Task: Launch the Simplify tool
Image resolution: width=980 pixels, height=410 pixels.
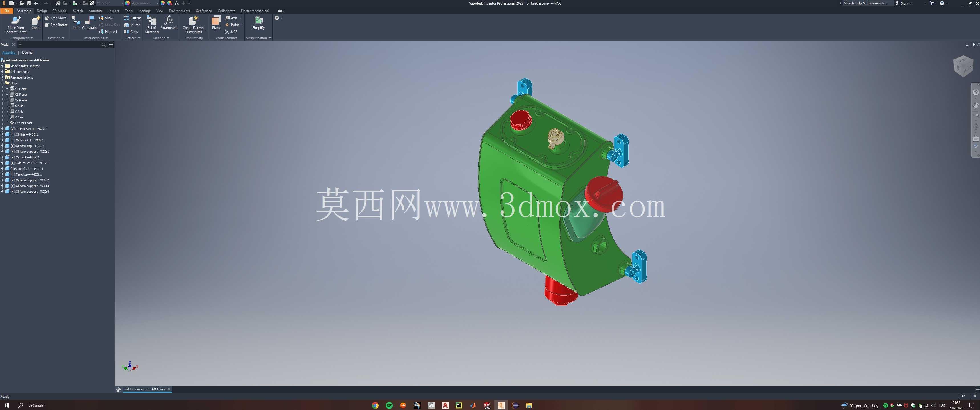Action: coord(258,23)
